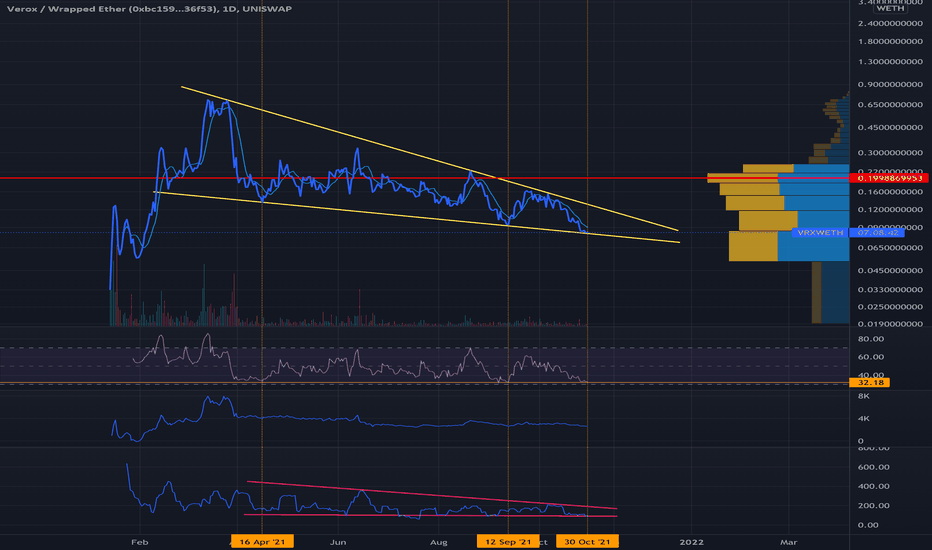This screenshot has width=932, height=550.
Task: Click the 0.1200000000 price scale value
Action: pyautogui.click(x=890, y=209)
